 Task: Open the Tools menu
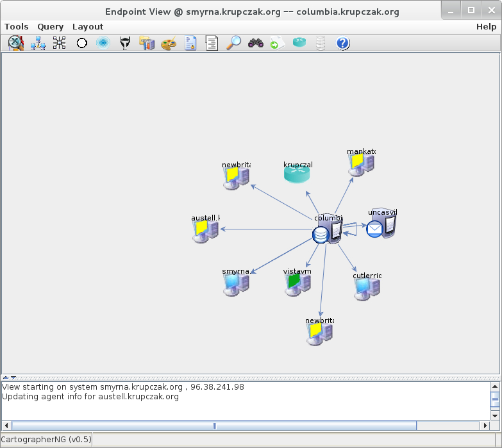[x=17, y=26]
